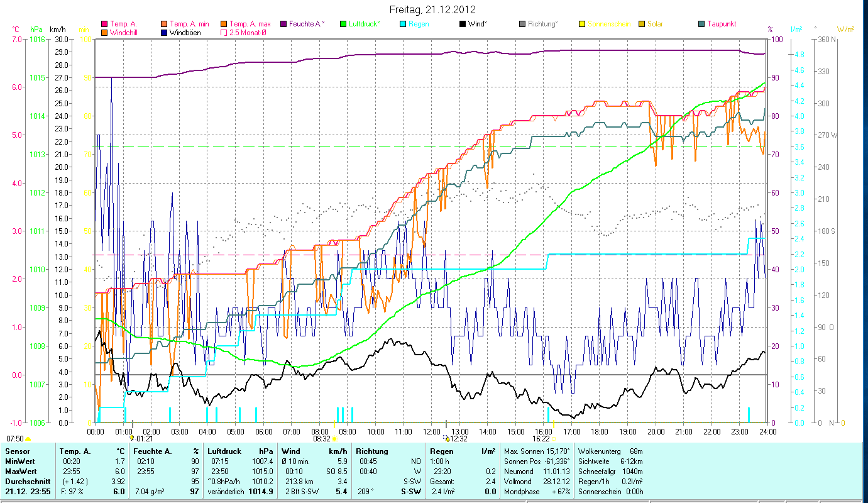This screenshot has height=503, width=868.
Task: Click the dark blue Windböen legend square
Action: click(164, 32)
